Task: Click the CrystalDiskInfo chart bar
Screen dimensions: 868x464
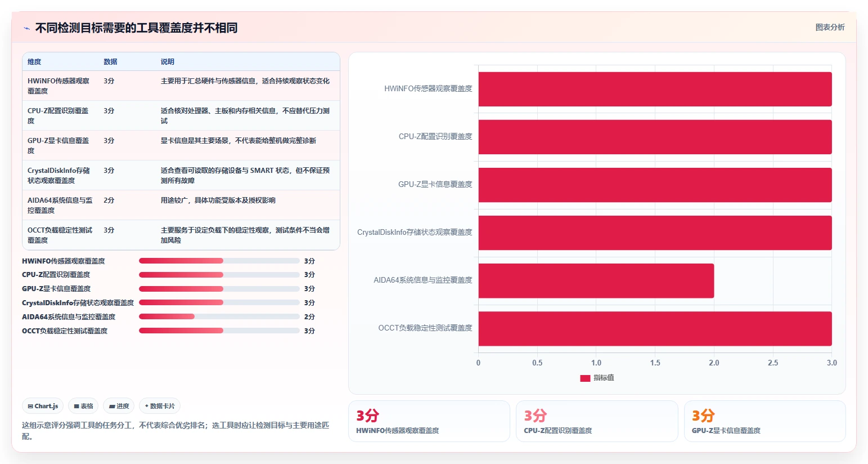Action: 655,233
